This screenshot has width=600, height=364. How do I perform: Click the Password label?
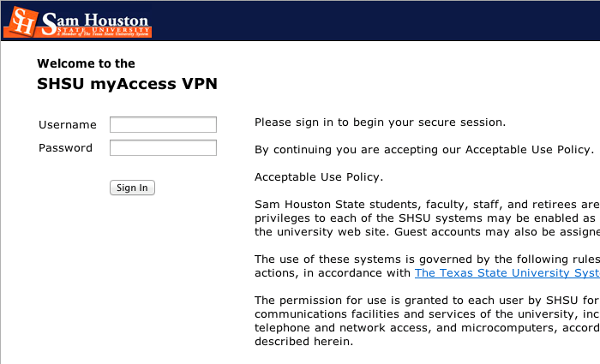pos(65,148)
